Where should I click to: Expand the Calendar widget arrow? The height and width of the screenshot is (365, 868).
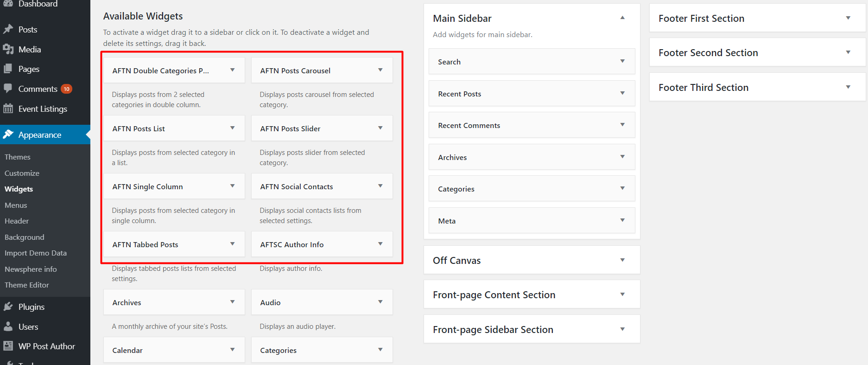233,350
